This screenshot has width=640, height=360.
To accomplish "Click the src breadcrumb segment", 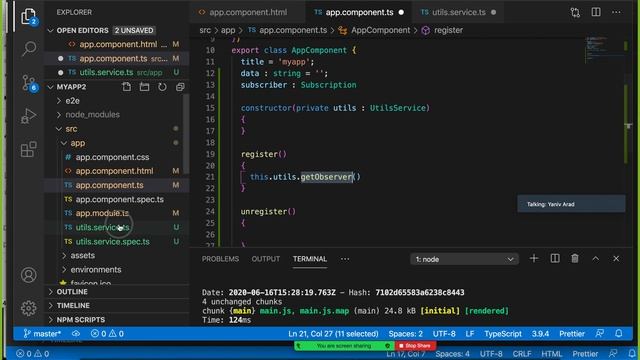I will (x=205, y=30).
